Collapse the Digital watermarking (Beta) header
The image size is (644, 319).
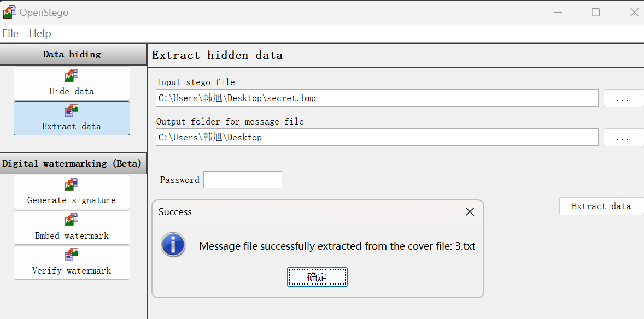tap(73, 163)
